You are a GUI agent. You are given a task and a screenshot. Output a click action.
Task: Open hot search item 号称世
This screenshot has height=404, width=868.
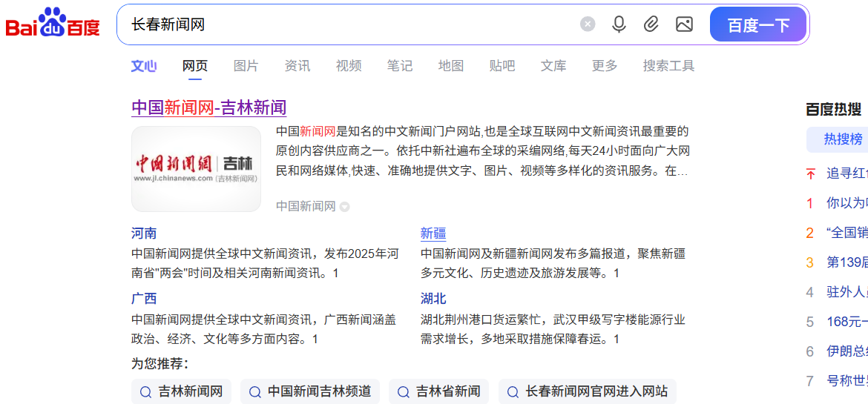tap(847, 381)
